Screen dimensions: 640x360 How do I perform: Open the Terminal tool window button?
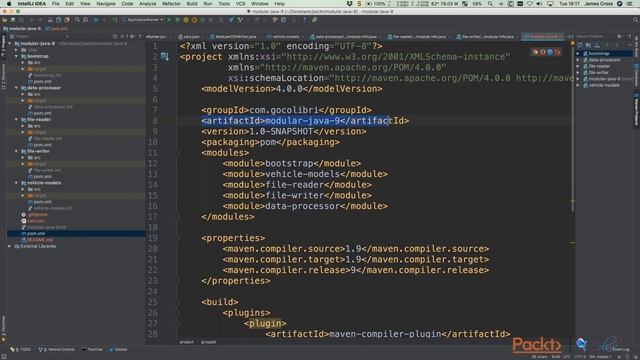click(x=93, y=349)
